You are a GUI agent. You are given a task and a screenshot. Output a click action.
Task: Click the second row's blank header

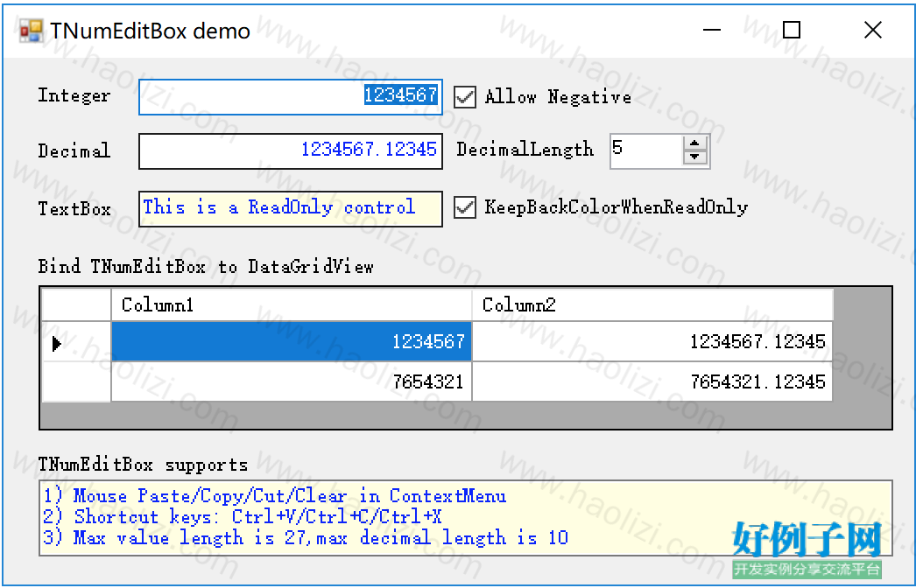[x=76, y=381]
